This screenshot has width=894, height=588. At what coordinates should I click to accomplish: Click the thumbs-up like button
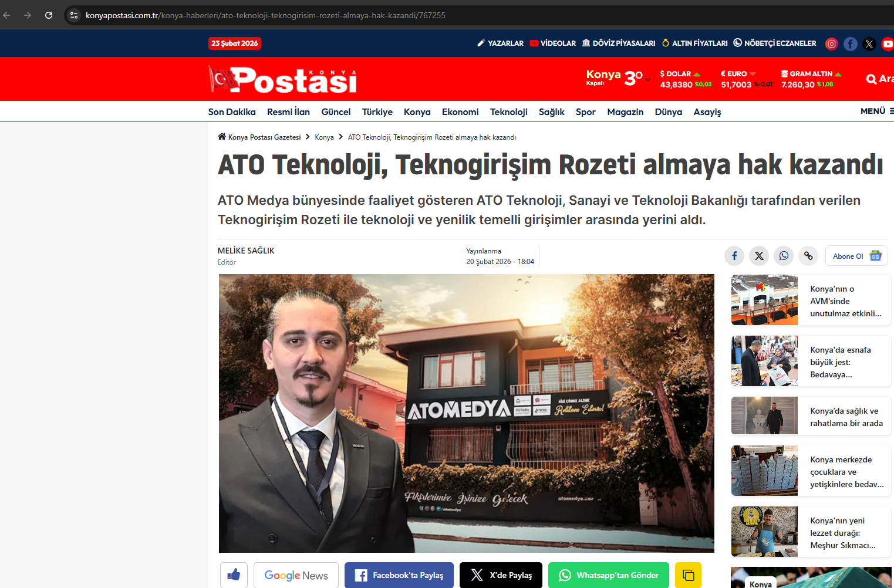click(234, 575)
